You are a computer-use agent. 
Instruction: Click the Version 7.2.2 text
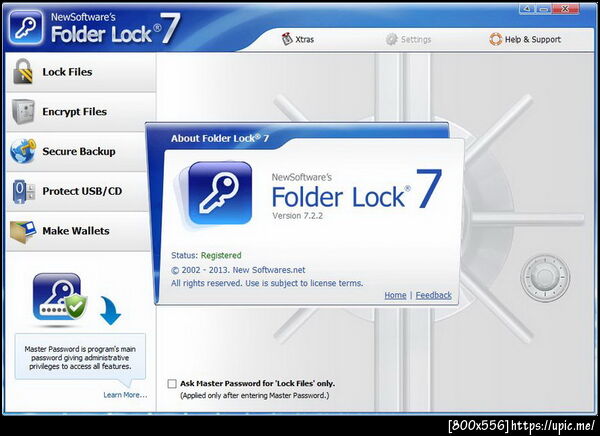click(297, 216)
